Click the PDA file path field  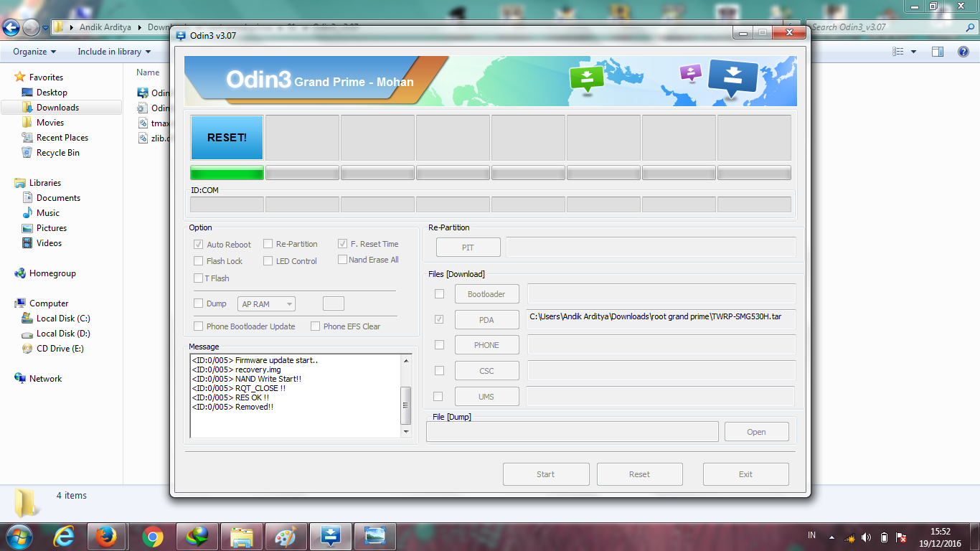point(661,319)
